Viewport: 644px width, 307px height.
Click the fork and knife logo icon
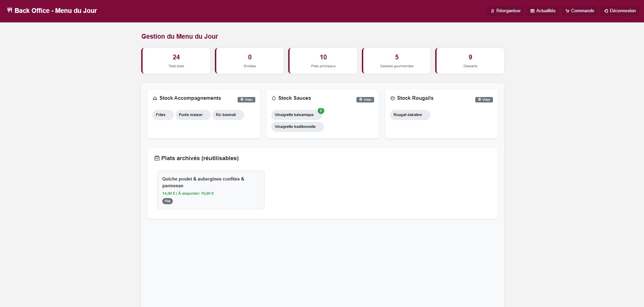click(10, 10)
